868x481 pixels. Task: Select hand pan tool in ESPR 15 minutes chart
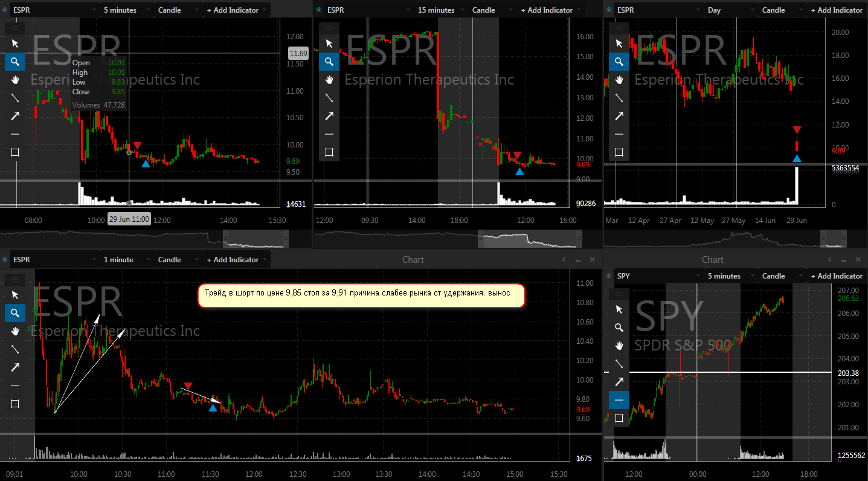click(x=329, y=80)
